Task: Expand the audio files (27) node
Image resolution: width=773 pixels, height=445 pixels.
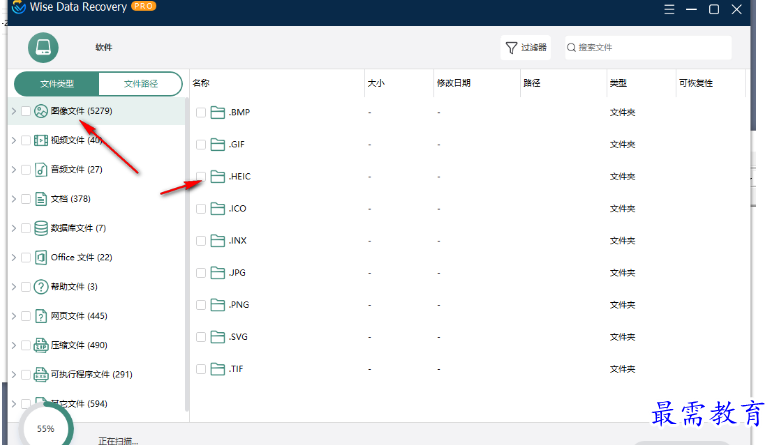Action: [14, 170]
